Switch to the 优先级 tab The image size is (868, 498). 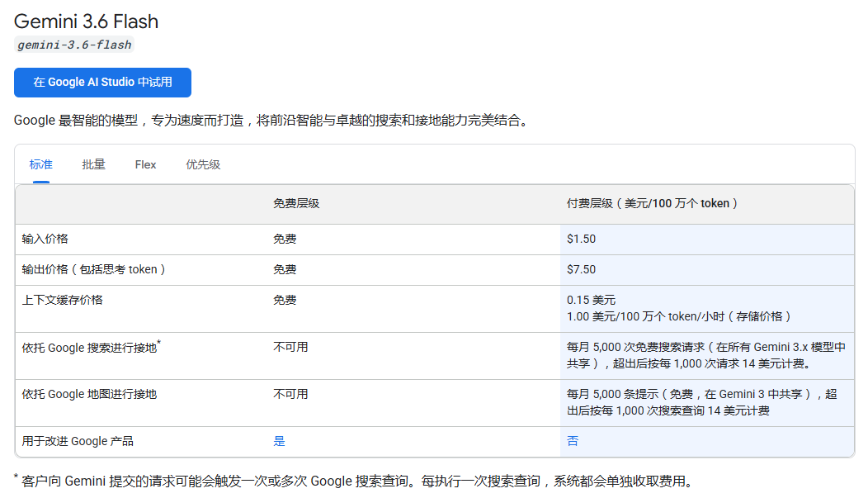203,164
